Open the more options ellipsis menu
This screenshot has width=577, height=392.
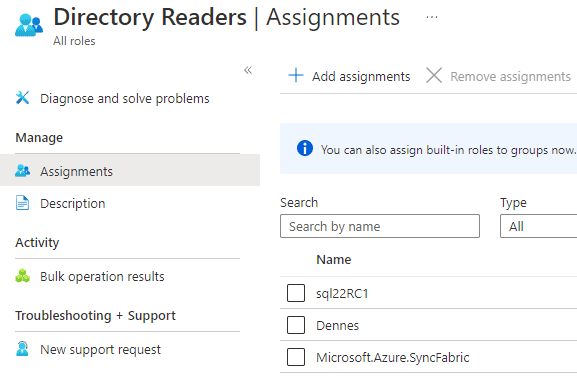pyautogui.click(x=432, y=17)
